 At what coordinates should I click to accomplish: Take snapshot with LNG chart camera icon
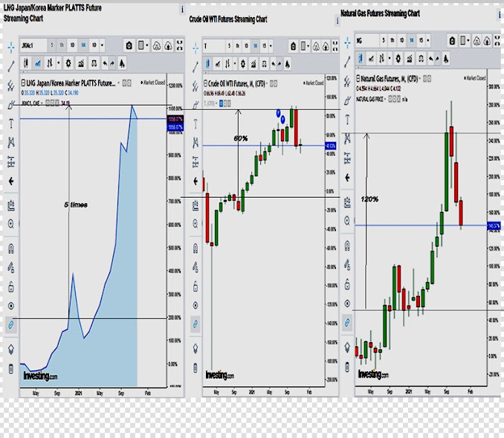[129, 45]
